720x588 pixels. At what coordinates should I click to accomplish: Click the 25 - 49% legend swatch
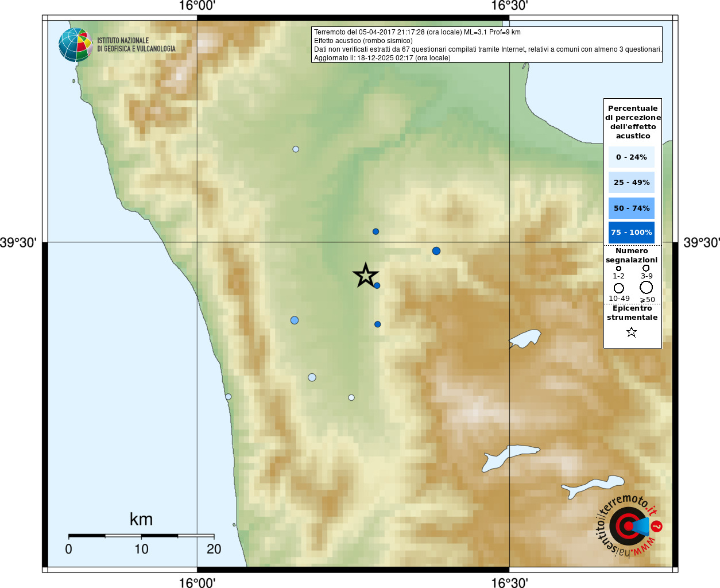point(632,182)
